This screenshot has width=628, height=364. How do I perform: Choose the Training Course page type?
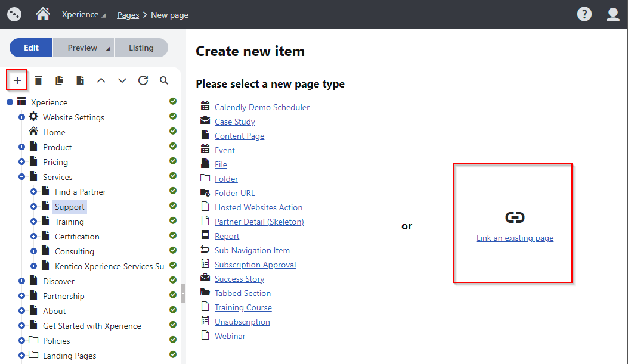tap(243, 307)
